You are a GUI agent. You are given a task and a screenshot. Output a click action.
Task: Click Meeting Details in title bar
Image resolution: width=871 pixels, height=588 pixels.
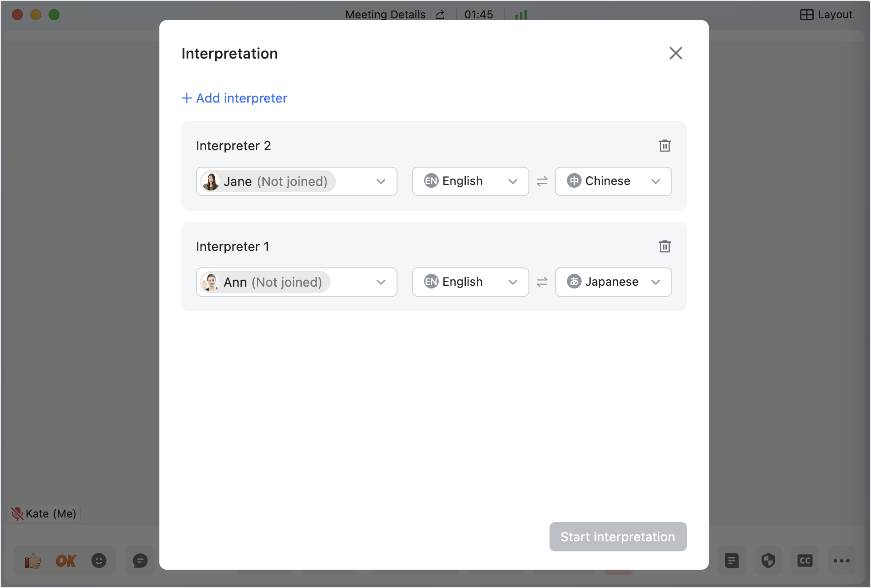(385, 15)
